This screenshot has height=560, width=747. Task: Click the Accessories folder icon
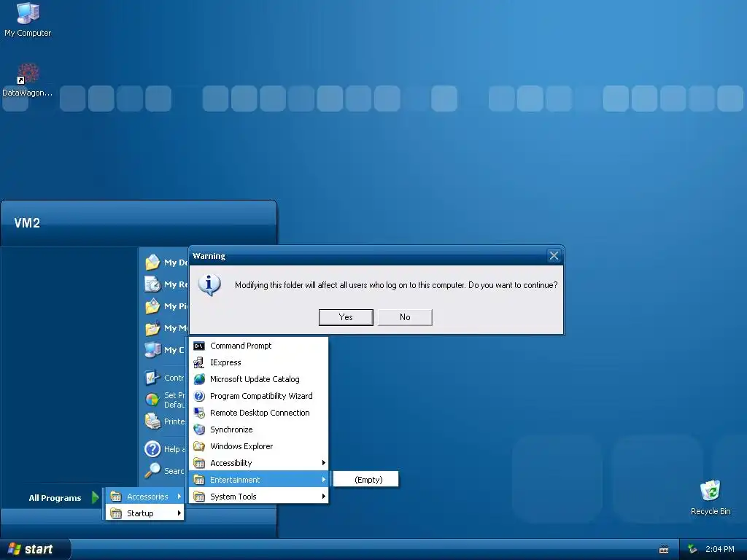(x=116, y=497)
